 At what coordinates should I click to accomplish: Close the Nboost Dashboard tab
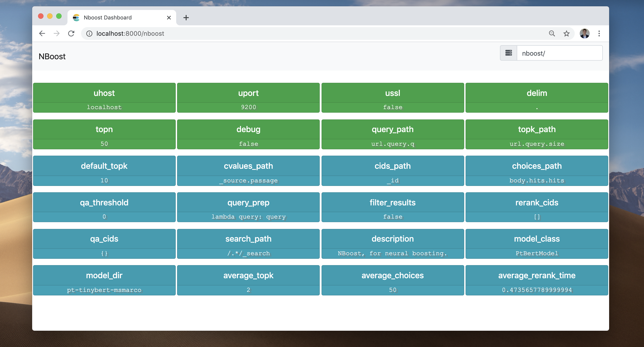169,17
